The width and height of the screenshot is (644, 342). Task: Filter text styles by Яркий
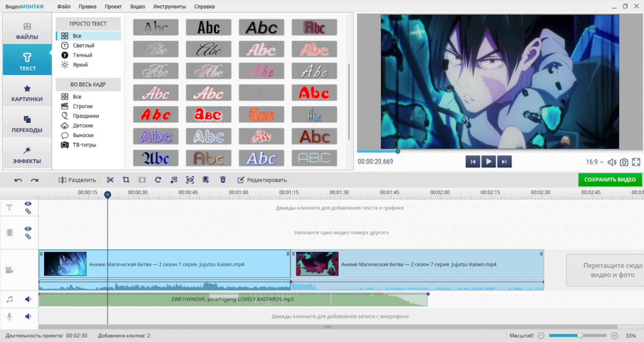80,65
